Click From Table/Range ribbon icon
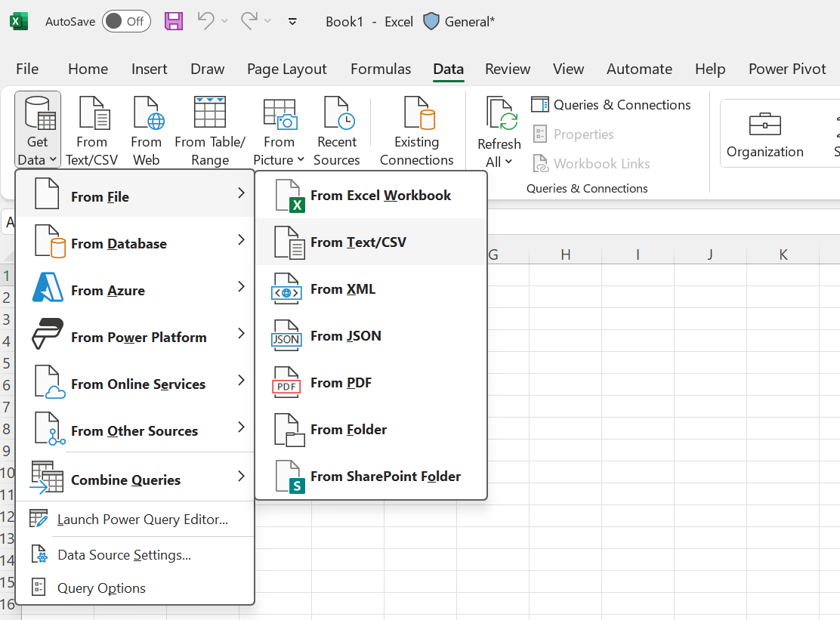 (210, 130)
